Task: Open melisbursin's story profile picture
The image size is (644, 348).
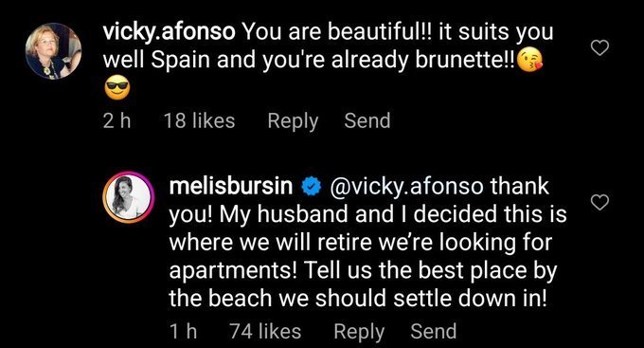Action: [x=129, y=197]
